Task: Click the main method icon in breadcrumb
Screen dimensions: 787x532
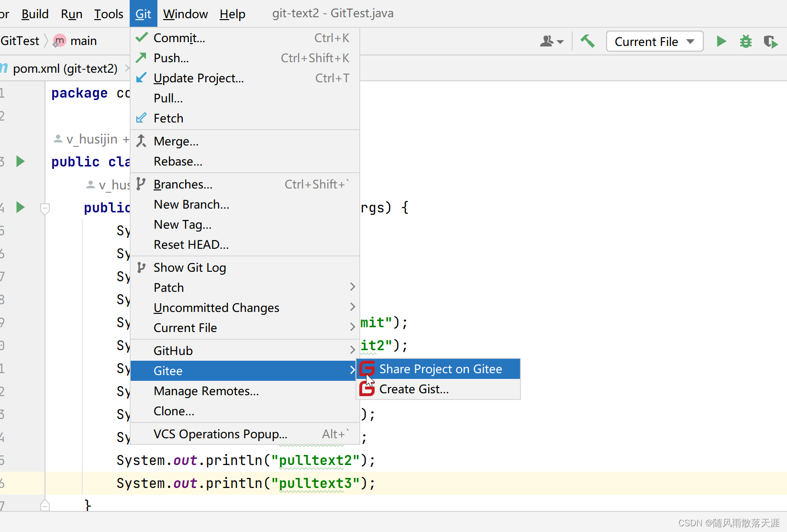Action: pyautogui.click(x=60, y=41)
